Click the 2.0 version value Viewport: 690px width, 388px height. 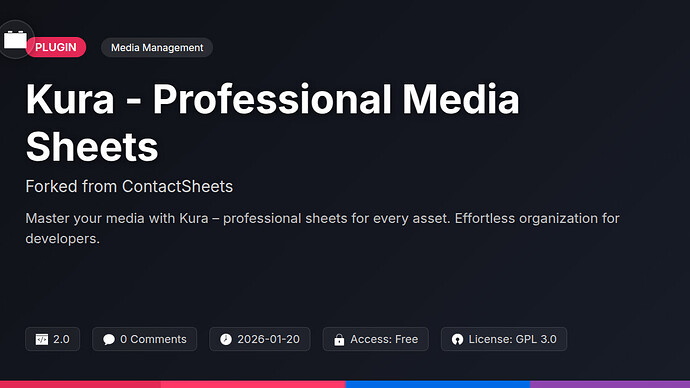click(x=61, y=339)
